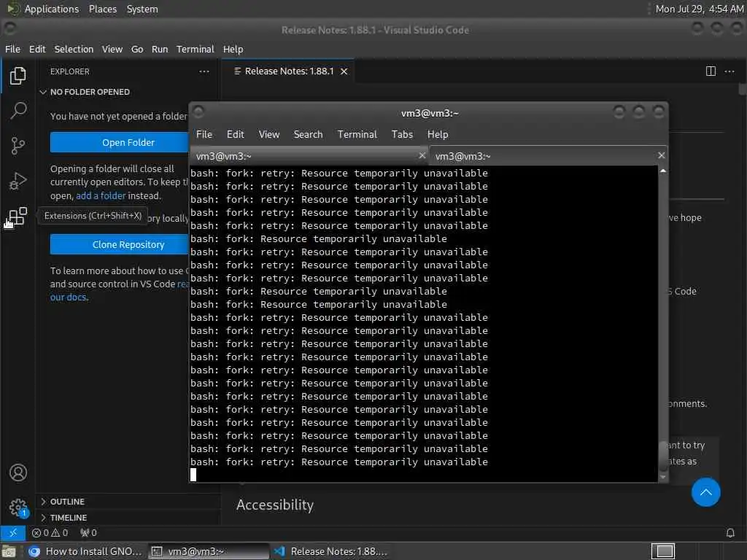Open the VS Code Terminal menu
747x560 pixels.
pos(196,49)
